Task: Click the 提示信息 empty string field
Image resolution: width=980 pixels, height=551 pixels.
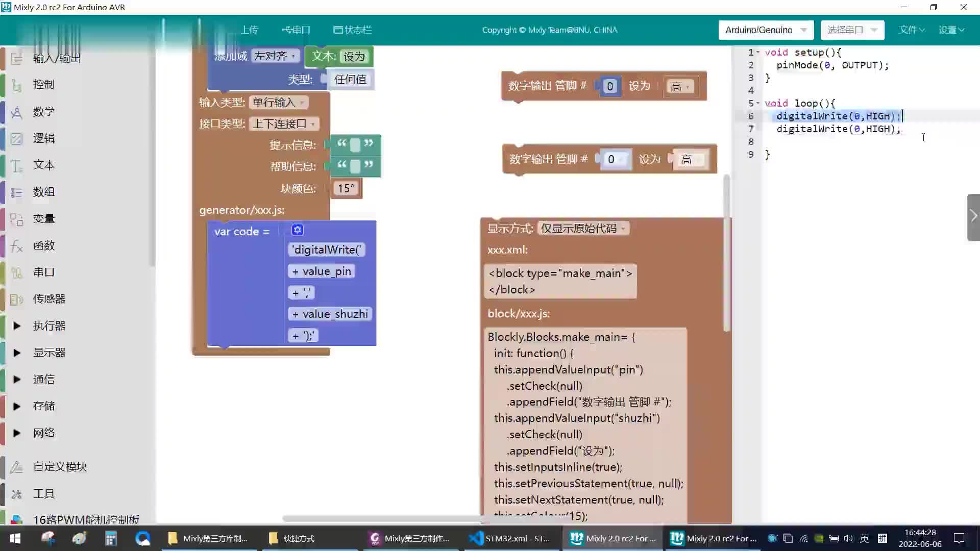Action: click(x=355, y=145)
